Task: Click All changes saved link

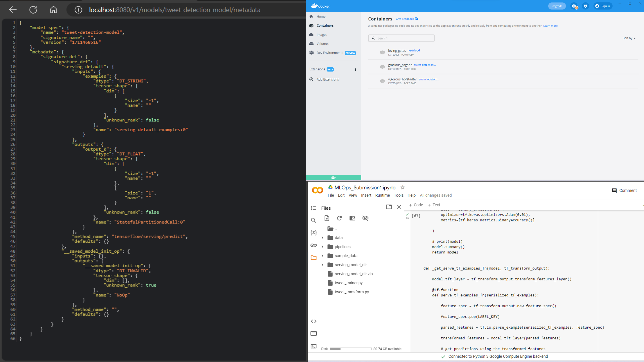Action: point(436,195)
